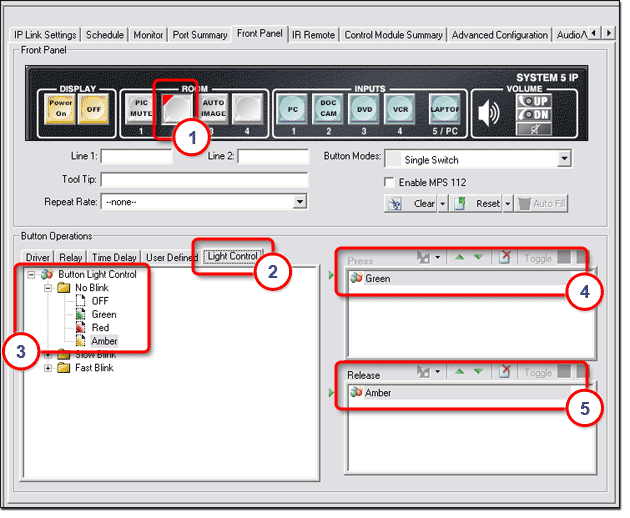The width and height of the screenshot is (630, 518).
Task: Click the Tool Tip text field
Action: [203, 180]
